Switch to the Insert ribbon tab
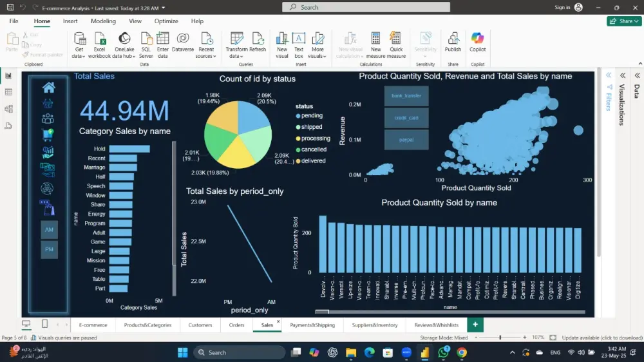The width and height of the screenshot is (644, 362). (x=70, y=21)
